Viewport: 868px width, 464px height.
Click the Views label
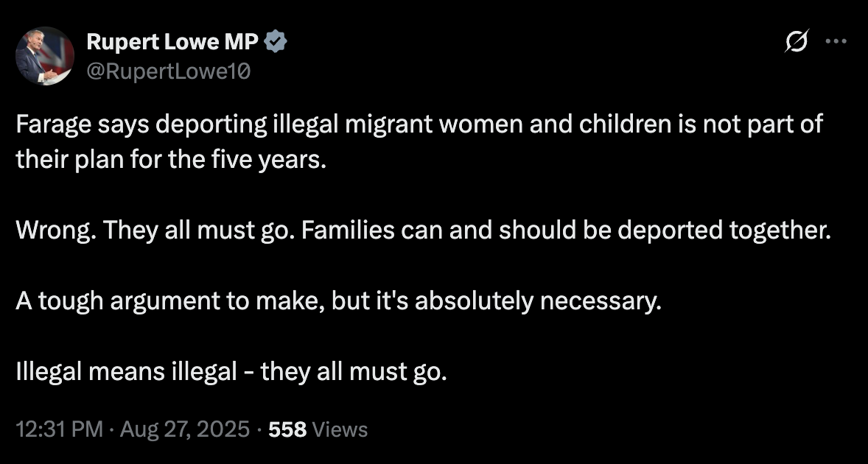pos(340,429)
